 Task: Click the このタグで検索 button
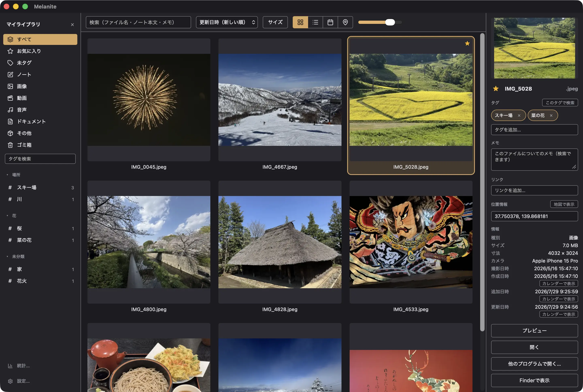point(560,103)
